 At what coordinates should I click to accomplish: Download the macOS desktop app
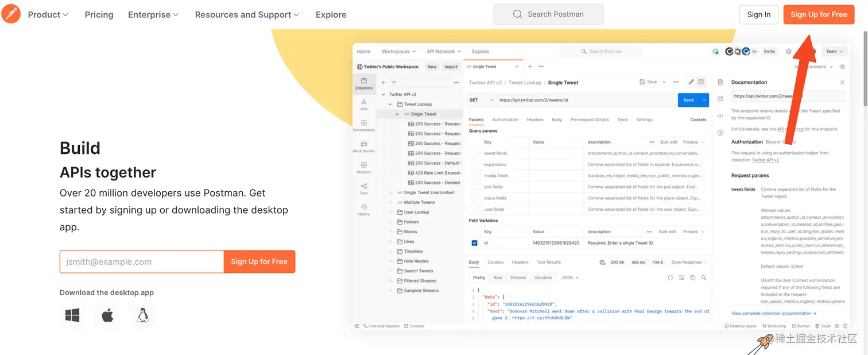[107, 315]
